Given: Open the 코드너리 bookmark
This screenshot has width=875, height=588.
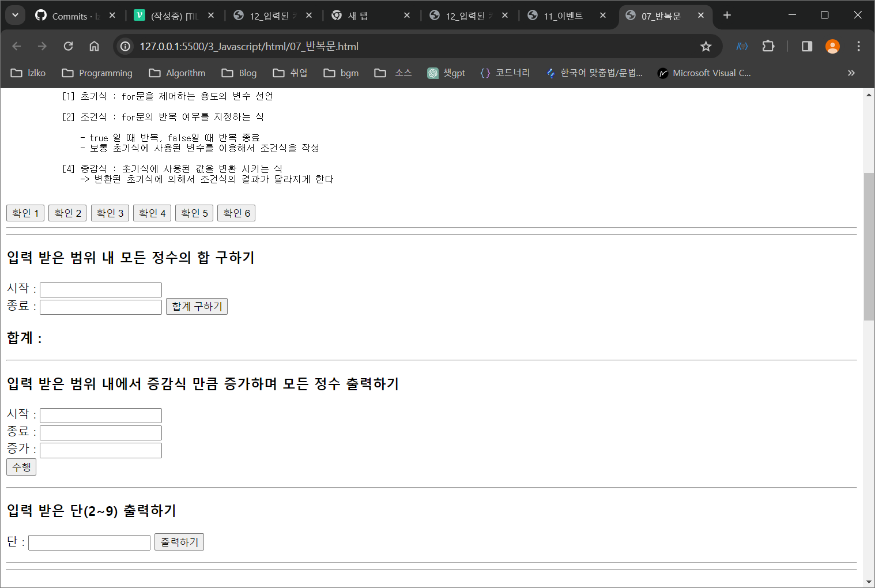Looking at the screenshot, I should [x=505, y=73].
